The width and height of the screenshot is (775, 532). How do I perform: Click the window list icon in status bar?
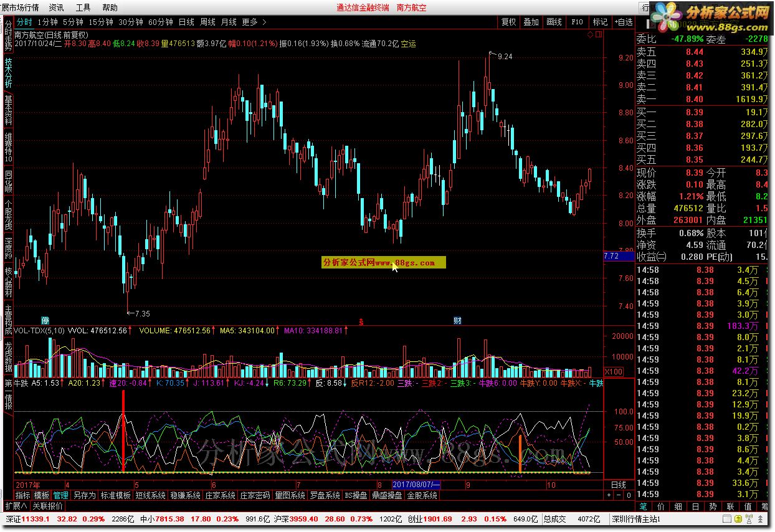pyautogui.click(x=726, y=518)
